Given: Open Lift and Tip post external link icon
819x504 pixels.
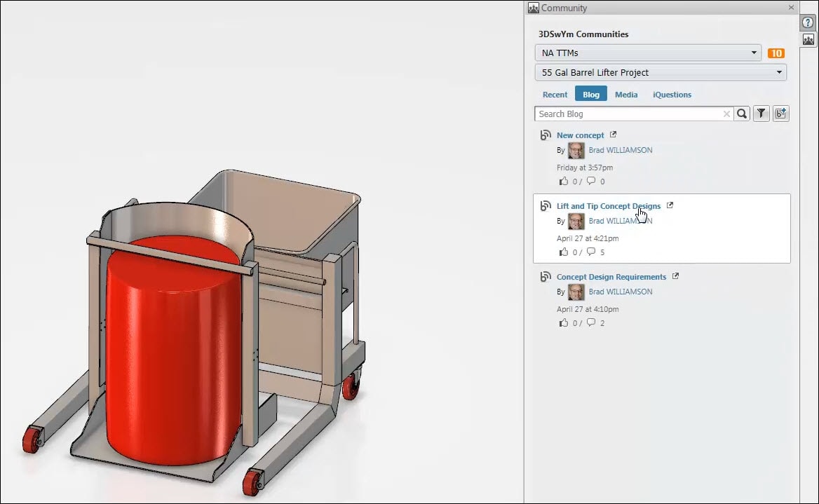Looking at the screenshot, I should 670,205.
